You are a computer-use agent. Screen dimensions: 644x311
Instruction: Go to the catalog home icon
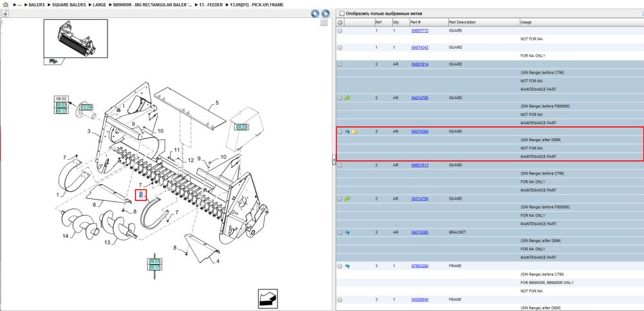click(5, 5)
